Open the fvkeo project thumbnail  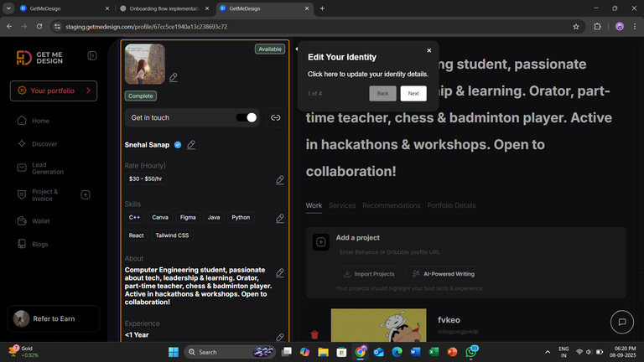point(379,325)
